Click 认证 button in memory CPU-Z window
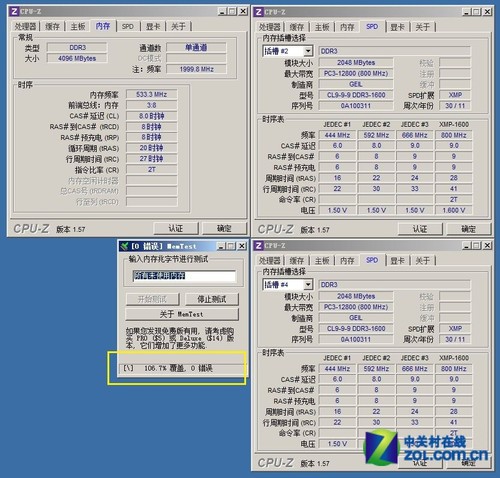The width and height of the screenshot is (500, 478). [176, 228]
